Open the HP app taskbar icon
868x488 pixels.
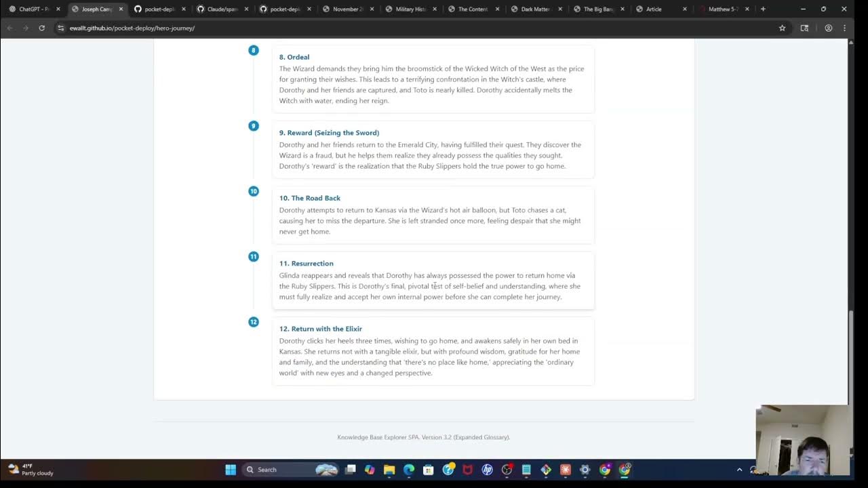pyautogui.click(x=487, y=470)
